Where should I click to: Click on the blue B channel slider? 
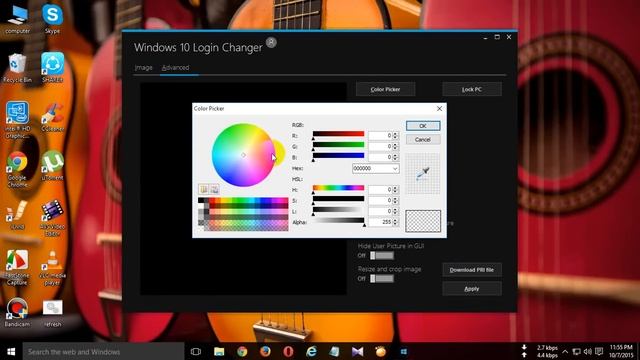point(338,156)
